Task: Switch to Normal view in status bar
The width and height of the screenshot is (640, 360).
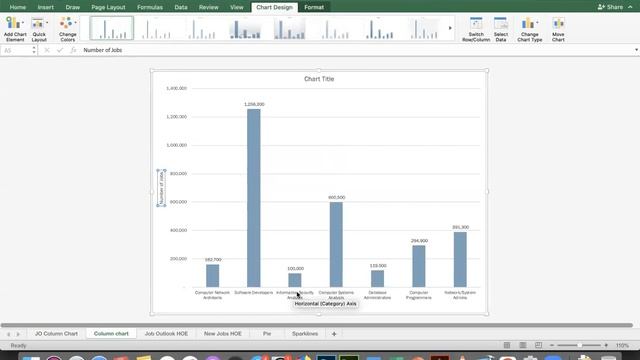Action: point(507,345)
